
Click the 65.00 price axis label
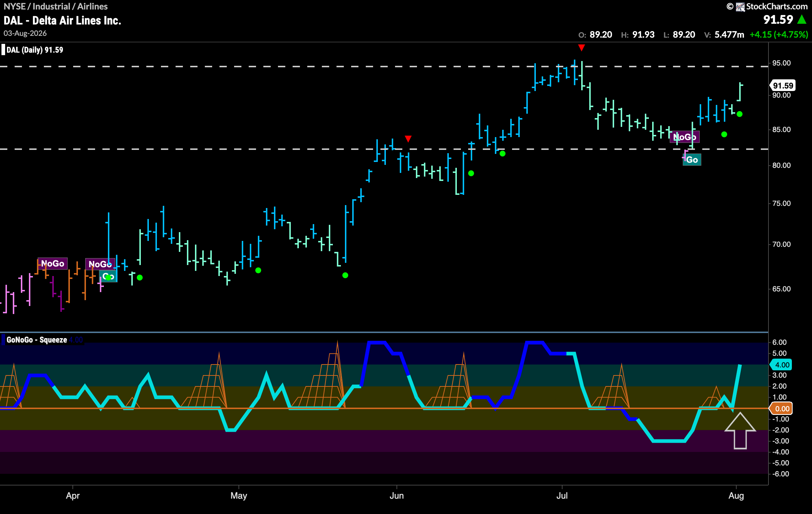(x=782, y=289)
